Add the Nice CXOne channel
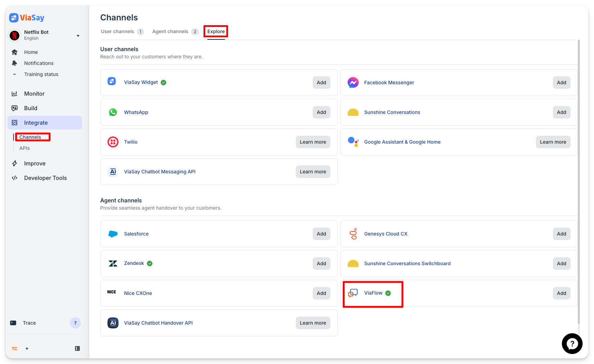The image size is (594, 364). coord(321,293)
